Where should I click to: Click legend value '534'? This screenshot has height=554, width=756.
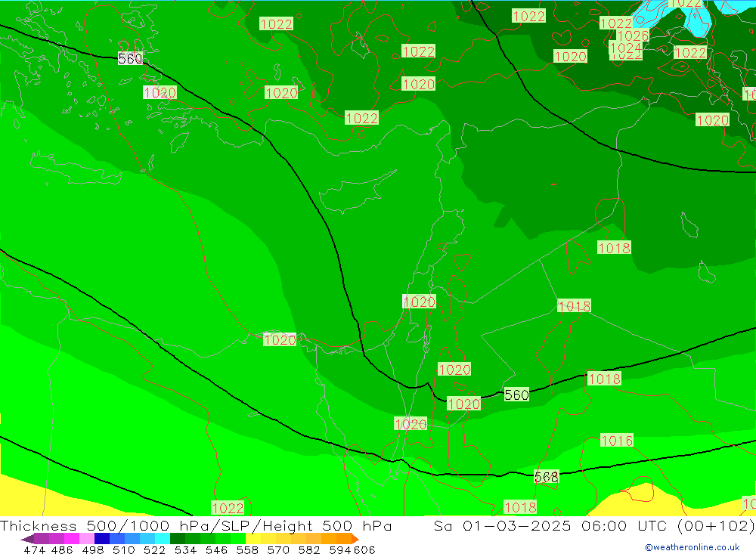coord(186,549)
